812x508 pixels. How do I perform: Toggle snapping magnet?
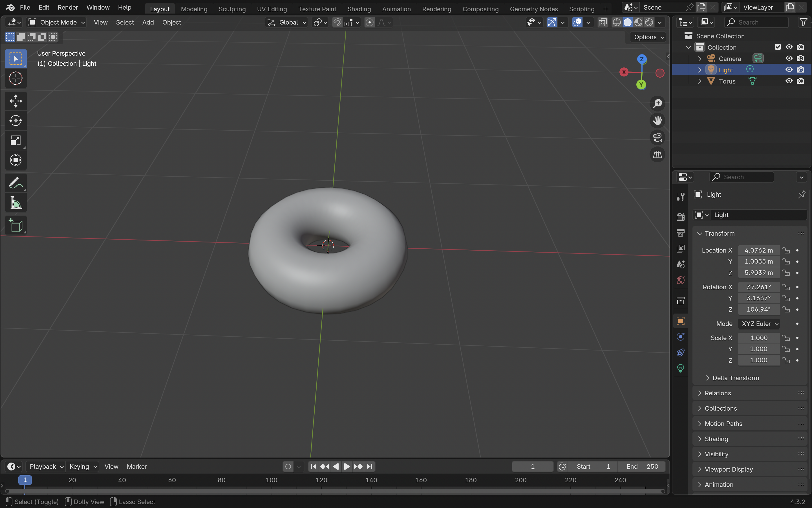click(x=337, y=23)
